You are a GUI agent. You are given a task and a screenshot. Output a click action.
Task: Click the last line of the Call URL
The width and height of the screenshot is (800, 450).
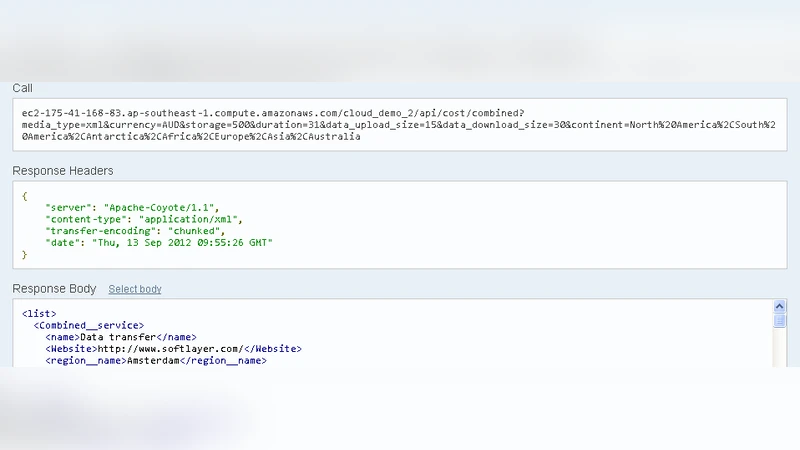click(x=191, y=136)
